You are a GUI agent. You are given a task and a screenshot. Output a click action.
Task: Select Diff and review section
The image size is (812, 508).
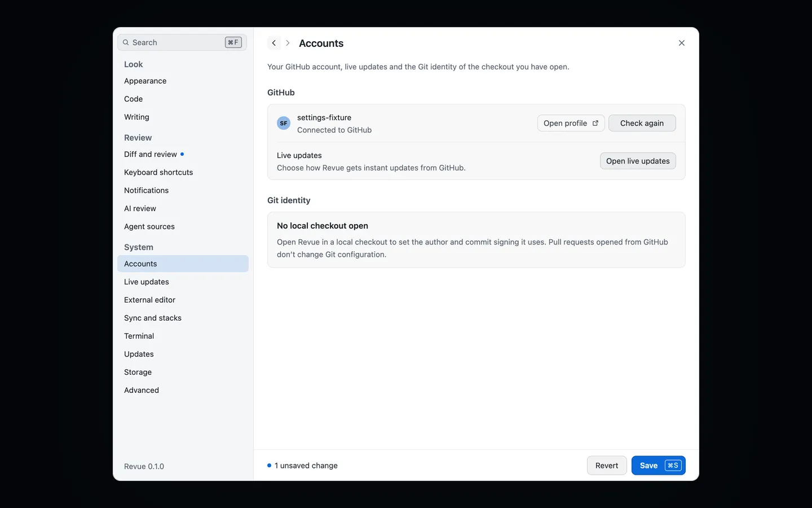[x=183, y=154]
